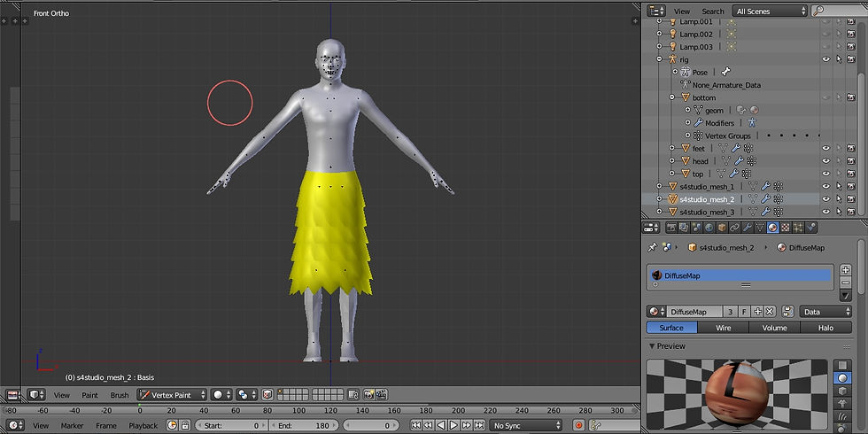868x434 pixels.
Task: Toggle selectability arrow for s4studio_mesh_1
Action: coord(839,187)
